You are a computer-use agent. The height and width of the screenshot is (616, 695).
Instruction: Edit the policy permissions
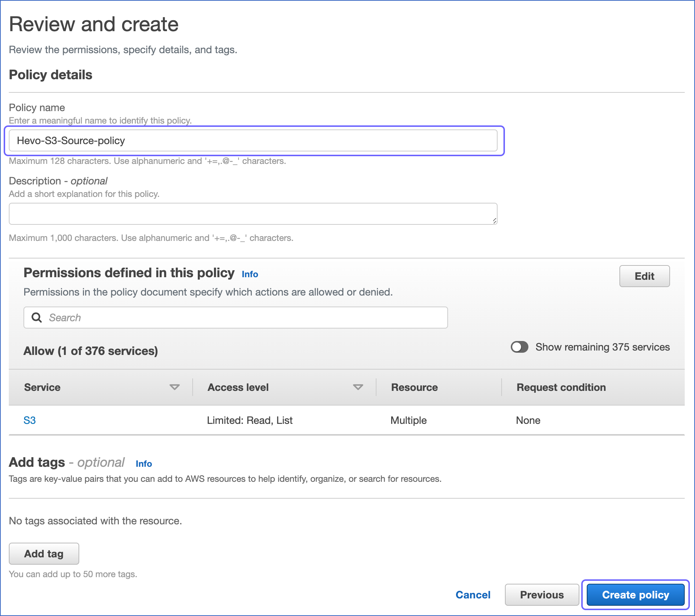point(645,276)
